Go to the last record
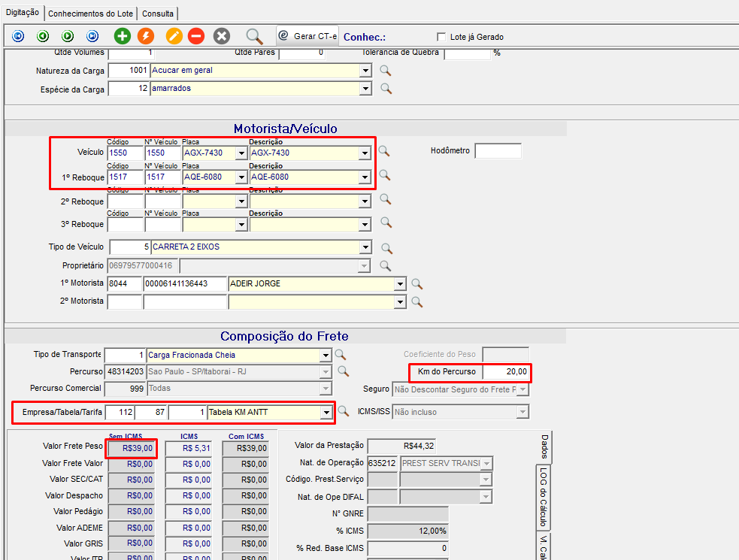 92,36
